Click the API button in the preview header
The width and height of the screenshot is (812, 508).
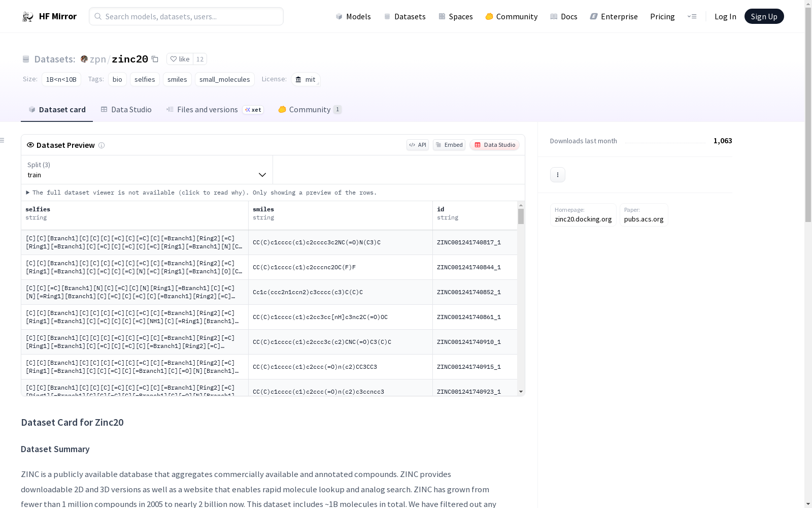click(x=417, y=145)
